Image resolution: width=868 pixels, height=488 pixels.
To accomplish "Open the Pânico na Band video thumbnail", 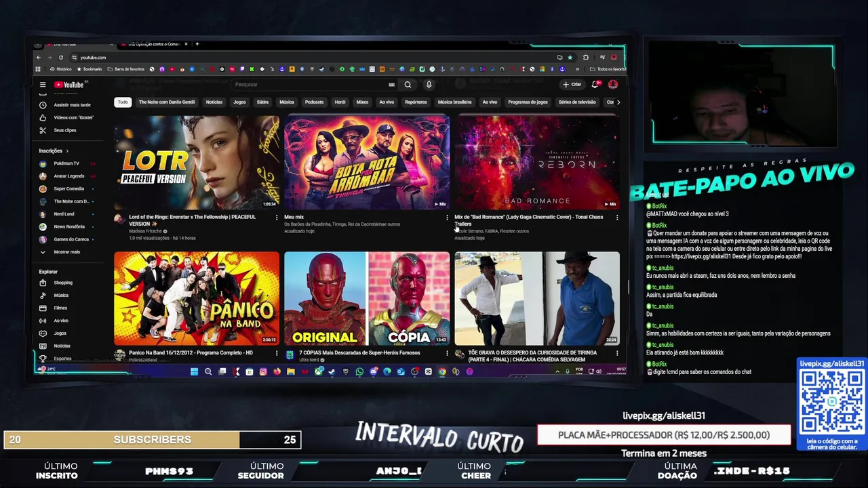I will (197, 298).
